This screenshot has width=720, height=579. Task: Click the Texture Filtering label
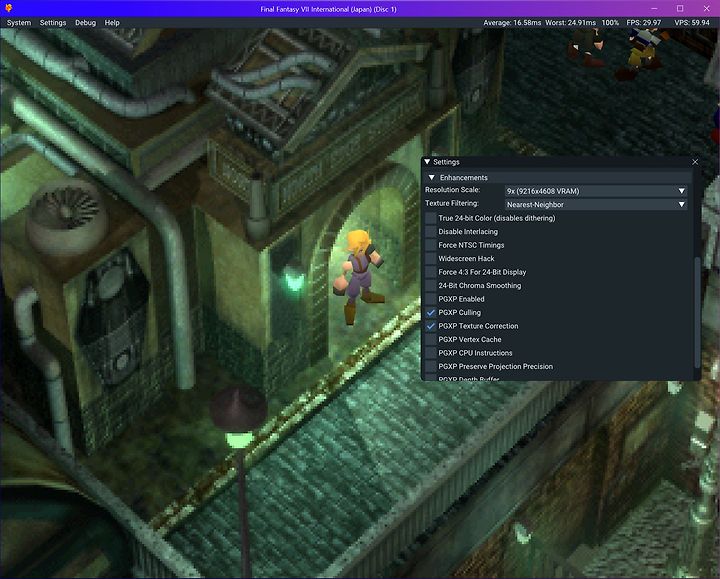click(x=451, y=203)
